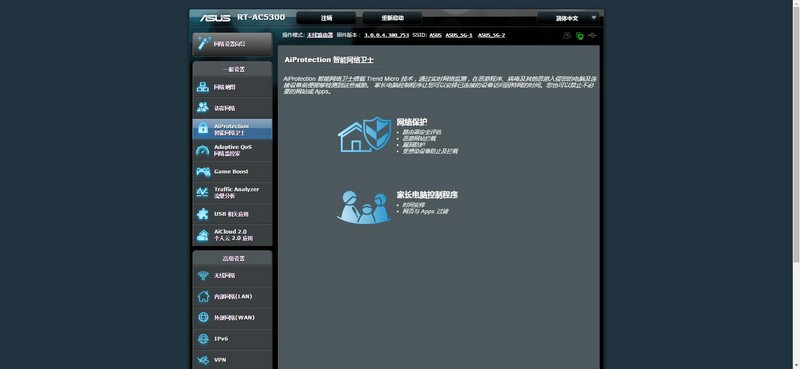The height and width of the screenshot is (369, 800).
Task: Click the green internet status icon
Action: click(580, 36)
